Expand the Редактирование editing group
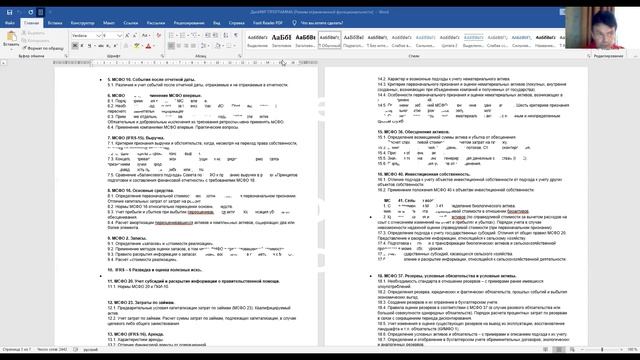Image resolution: width=640 pixels, height=360 pixels. tap(608, 56)
